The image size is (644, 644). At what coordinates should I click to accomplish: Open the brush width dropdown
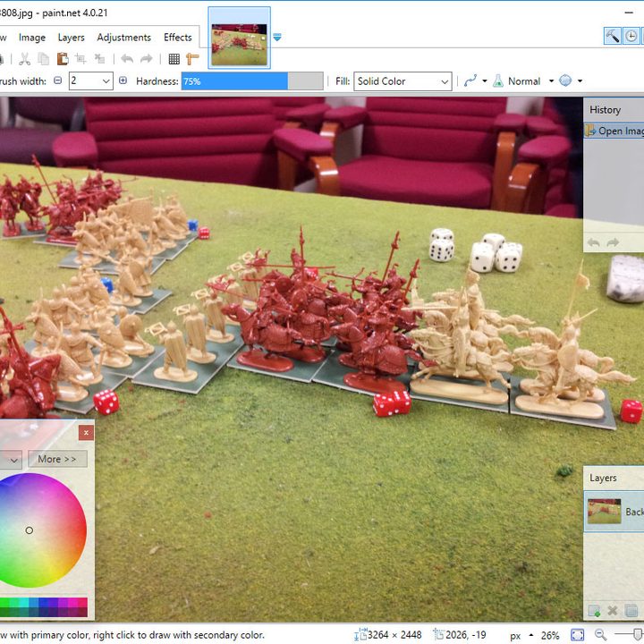(x=106, y=81)
